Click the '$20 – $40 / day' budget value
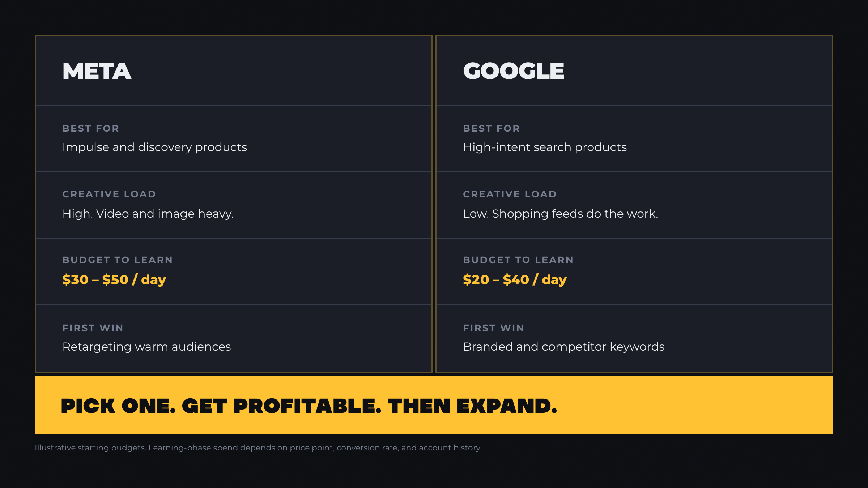 [x=515, y=279]
